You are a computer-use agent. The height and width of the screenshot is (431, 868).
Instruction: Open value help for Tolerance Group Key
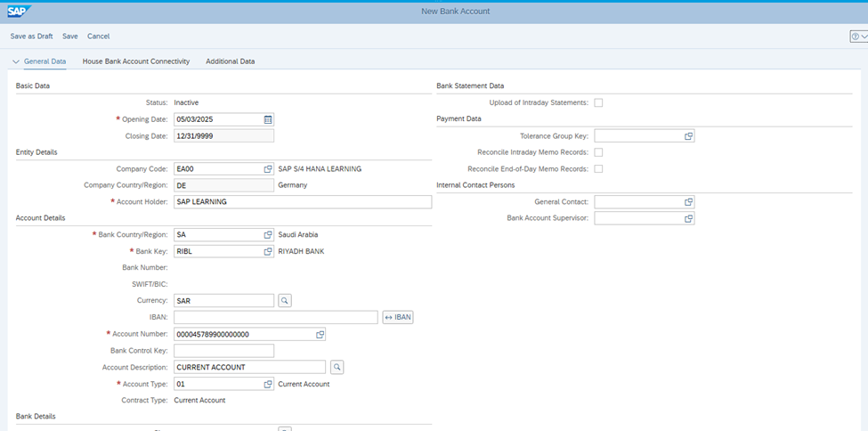tap(689, 135)
